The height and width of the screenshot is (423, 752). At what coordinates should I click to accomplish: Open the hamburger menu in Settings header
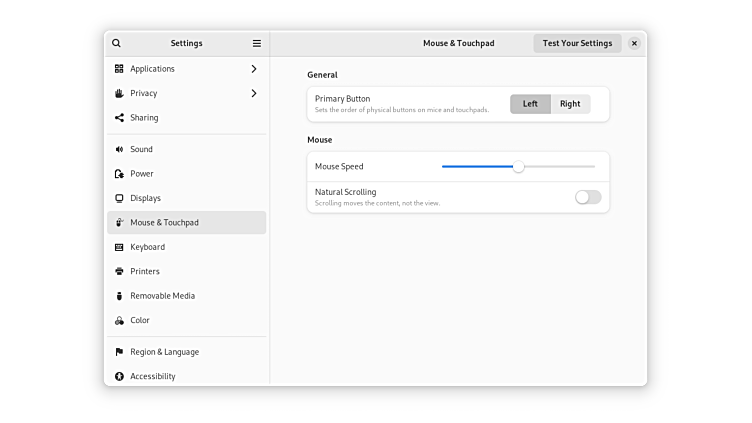pyautogui.click(x=257, y=43)
